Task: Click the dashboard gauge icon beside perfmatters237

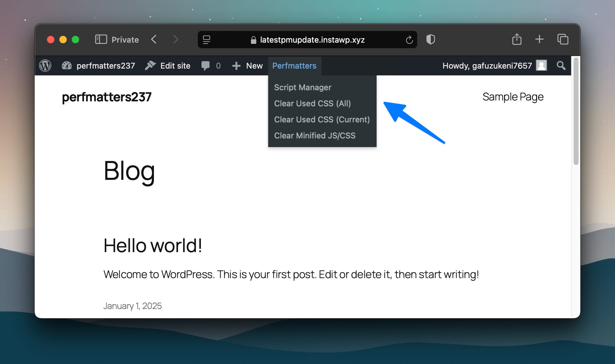Action: 67,66
